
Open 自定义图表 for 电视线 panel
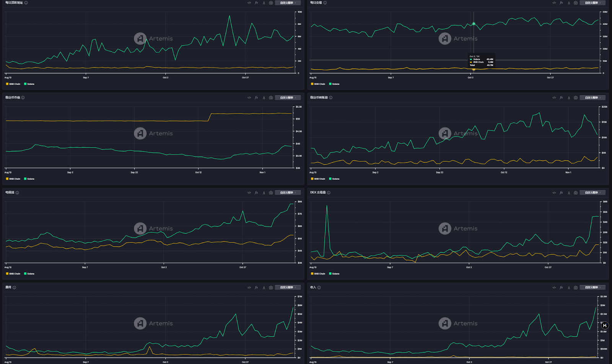point(288,193)
